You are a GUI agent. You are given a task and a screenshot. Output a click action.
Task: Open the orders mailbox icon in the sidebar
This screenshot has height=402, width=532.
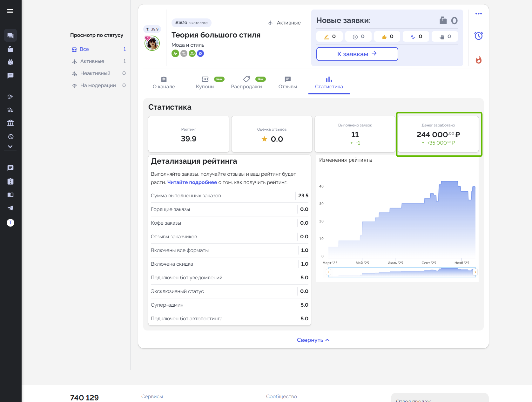click(x=10, y=49)
